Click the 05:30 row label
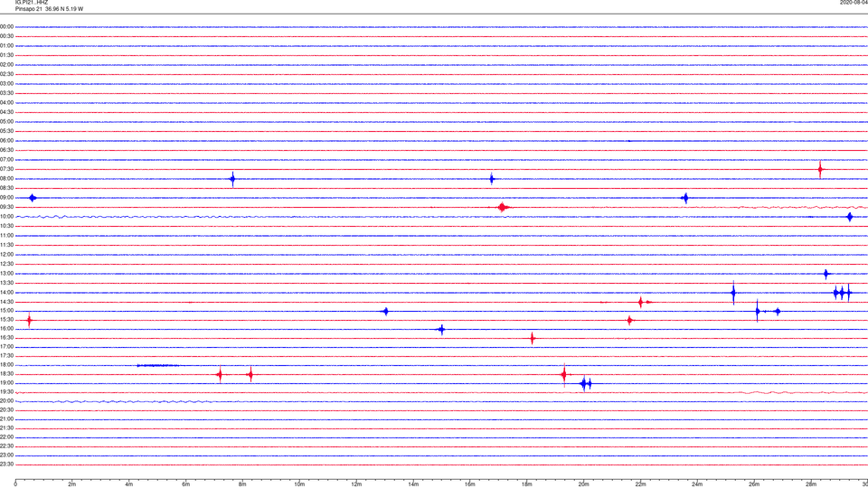This screenshot has height=488, width=868. coord(6,131)
